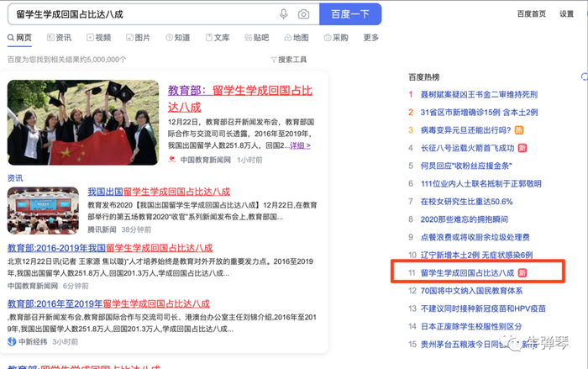Open the 采购 tab

336,38
